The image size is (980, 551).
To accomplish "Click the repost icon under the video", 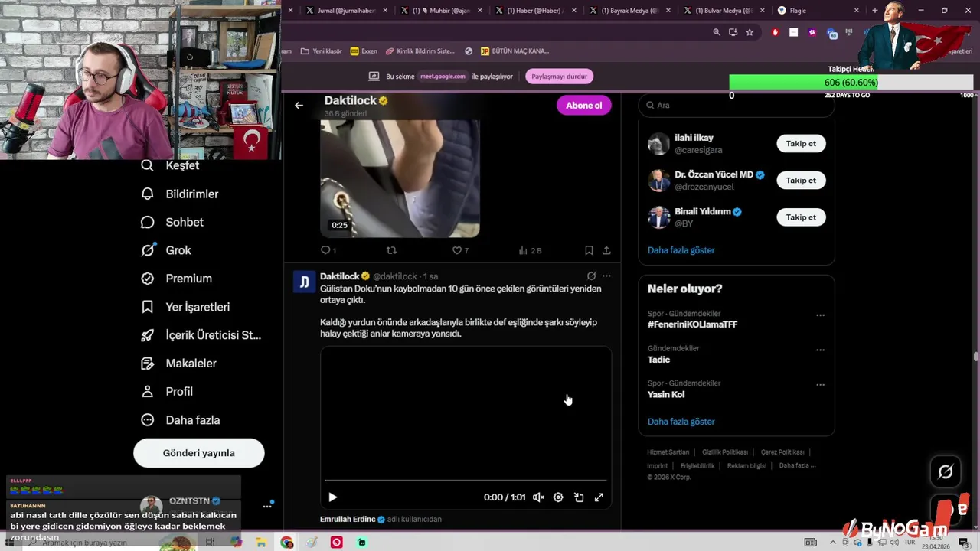I will (391, 250).
